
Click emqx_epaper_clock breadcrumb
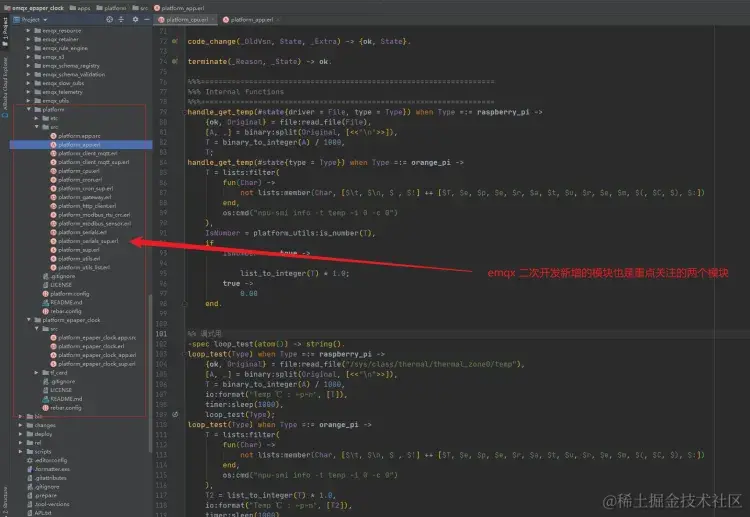pyautogui.click(x=33, y=8)
